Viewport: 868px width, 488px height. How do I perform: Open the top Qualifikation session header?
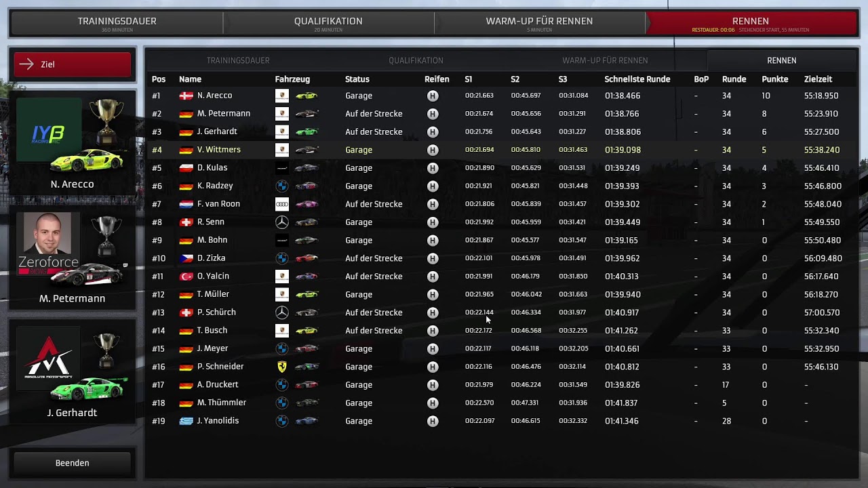[x=328, y=23]
